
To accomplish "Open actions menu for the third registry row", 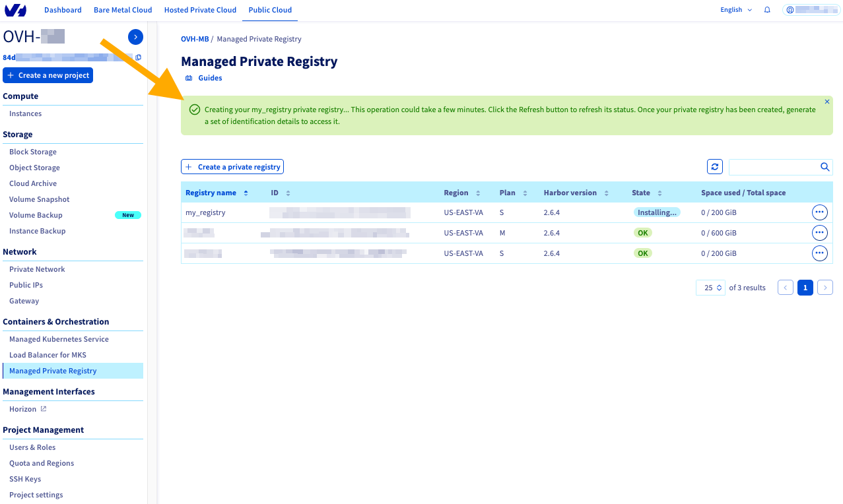I will (x=819, y=253).
